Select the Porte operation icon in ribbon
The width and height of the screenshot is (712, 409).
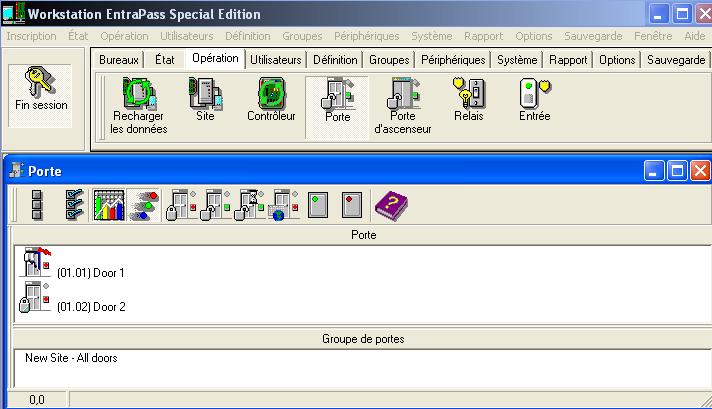coord(337,94)
